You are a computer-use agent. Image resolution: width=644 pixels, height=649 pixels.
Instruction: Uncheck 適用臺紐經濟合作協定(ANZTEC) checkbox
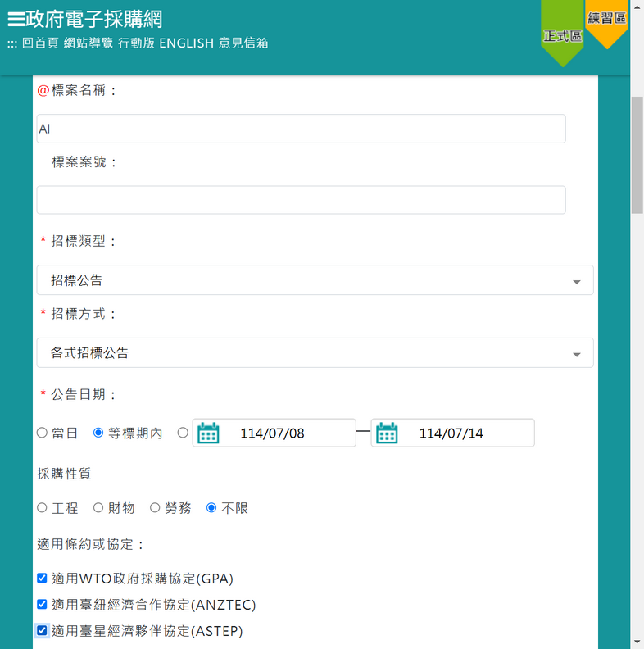[x=43, y=605]
